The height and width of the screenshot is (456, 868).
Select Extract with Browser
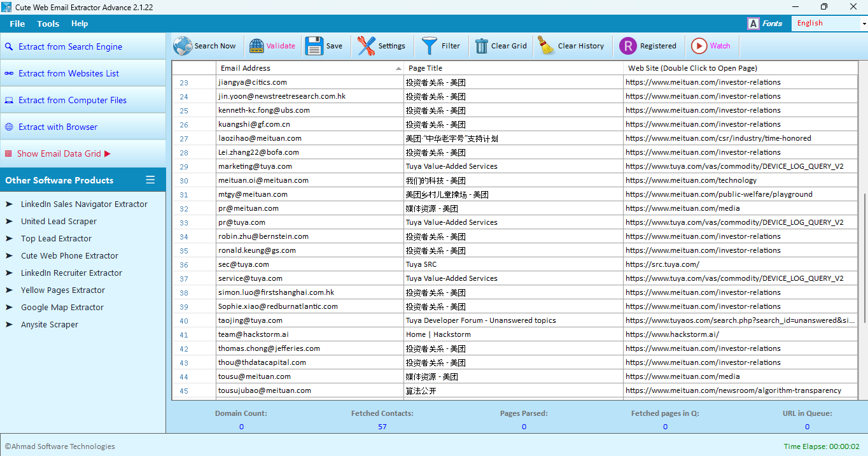83,127
